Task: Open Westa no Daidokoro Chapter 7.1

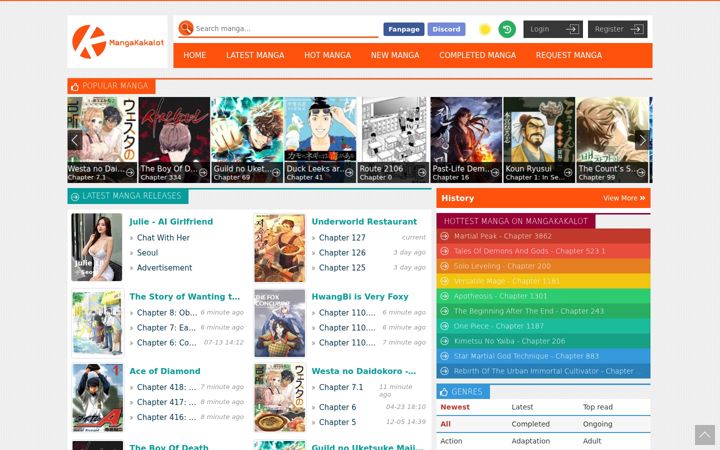Action: coord(341,387)
